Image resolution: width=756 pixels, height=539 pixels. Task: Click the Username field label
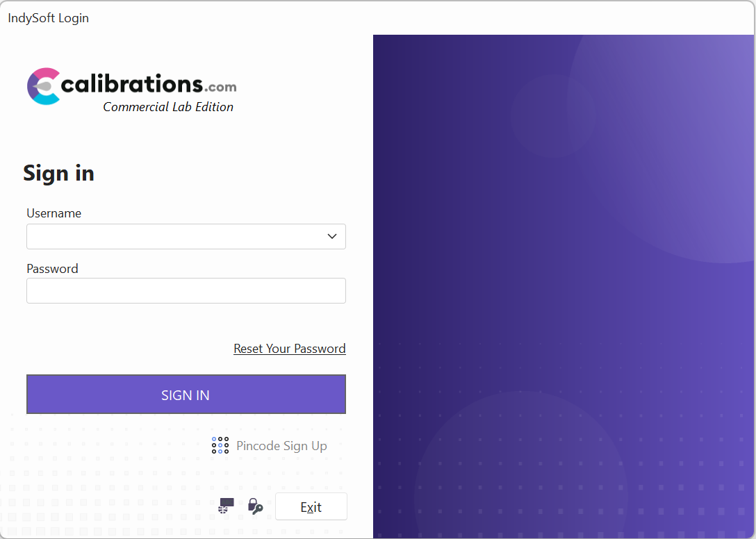[x=54, y=213]
